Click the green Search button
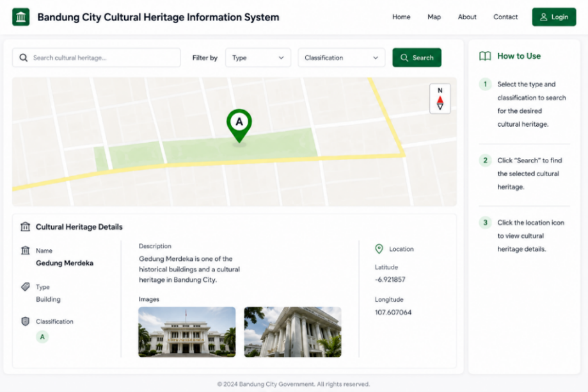 tap(417, 58)
